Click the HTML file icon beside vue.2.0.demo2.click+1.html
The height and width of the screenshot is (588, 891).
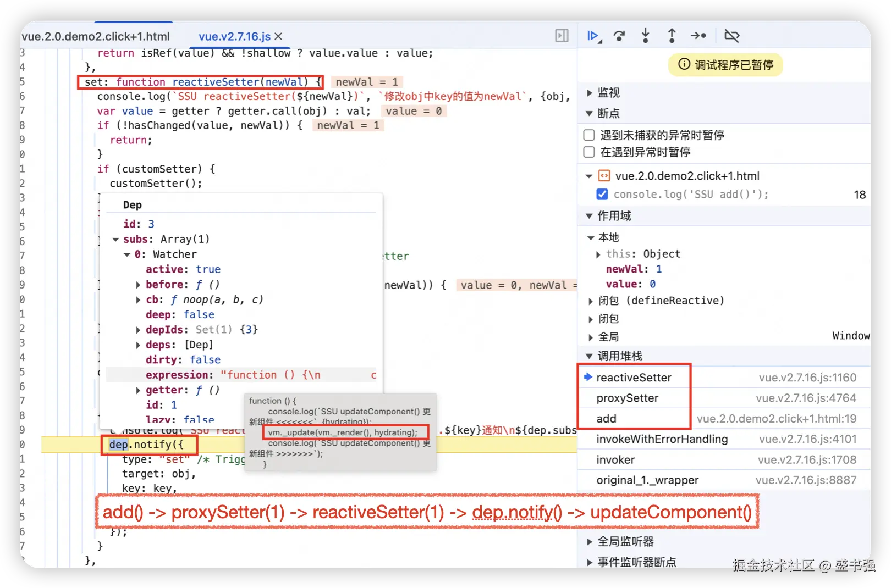[x=604, y=176]
